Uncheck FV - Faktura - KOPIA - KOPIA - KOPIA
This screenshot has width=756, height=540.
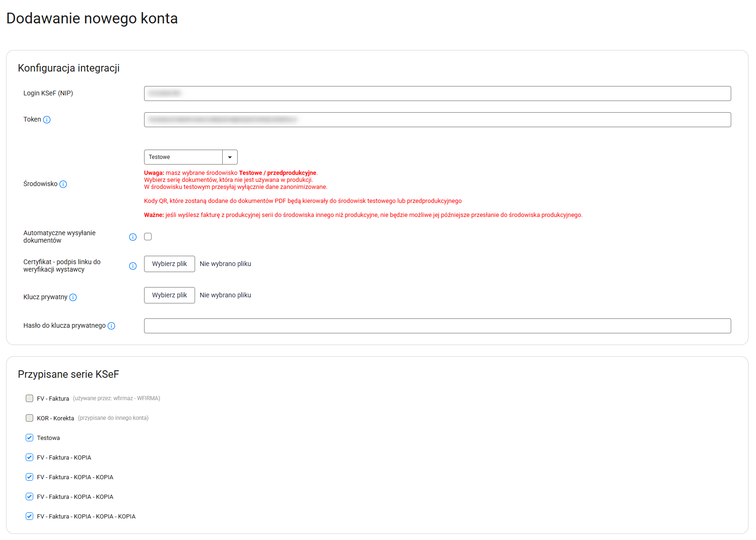(x=29, y=516)
